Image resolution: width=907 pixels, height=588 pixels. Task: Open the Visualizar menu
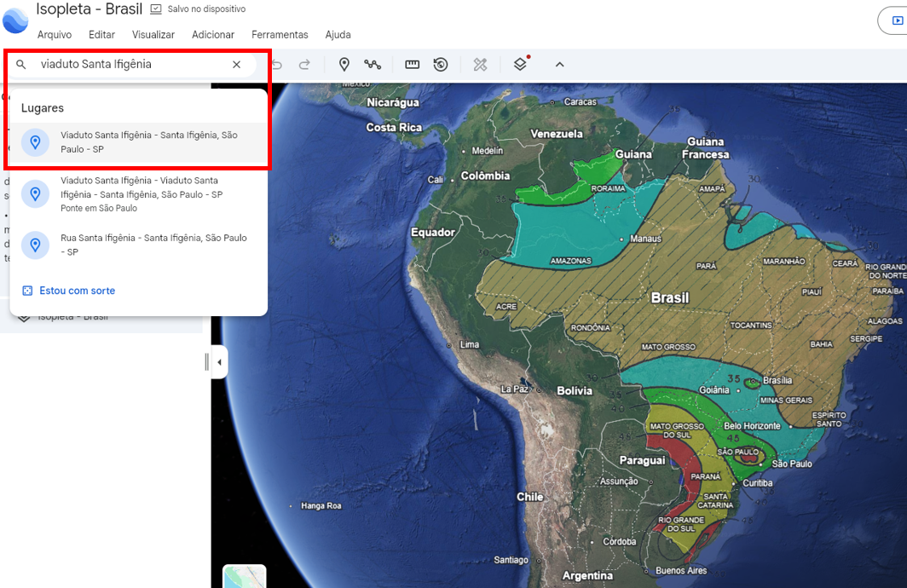[x=153, y=35]
